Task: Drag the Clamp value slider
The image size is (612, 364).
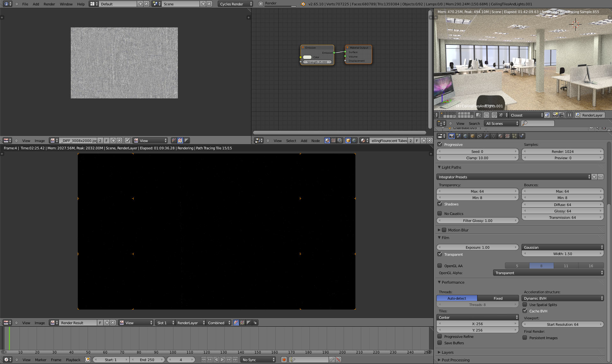Action: pos(477,158)
